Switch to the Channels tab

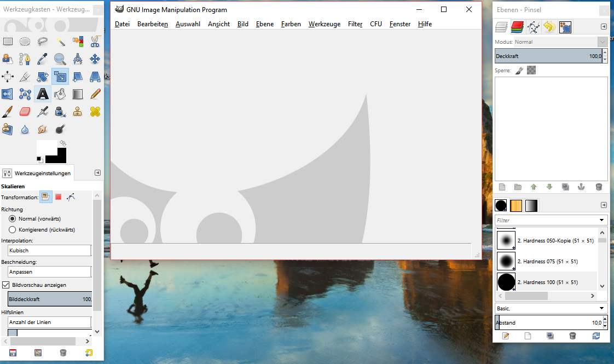(518, 27)
